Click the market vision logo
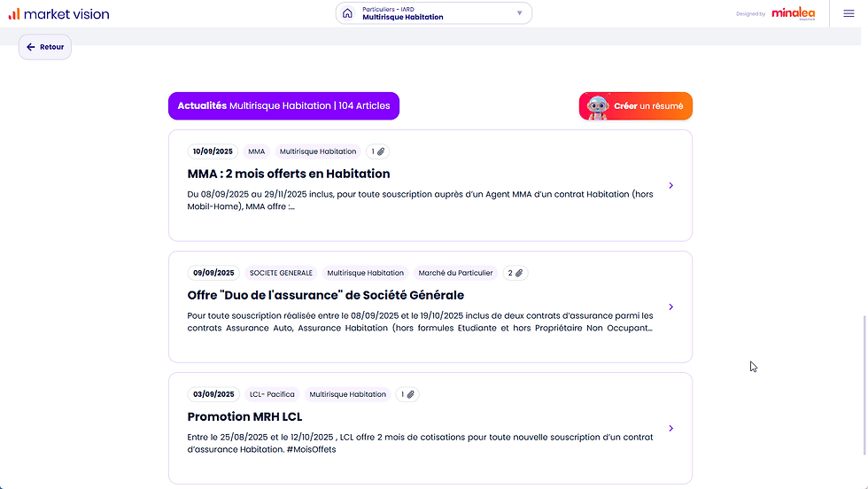Viewport: 868px width, 489px height. (x=59, y=13)
